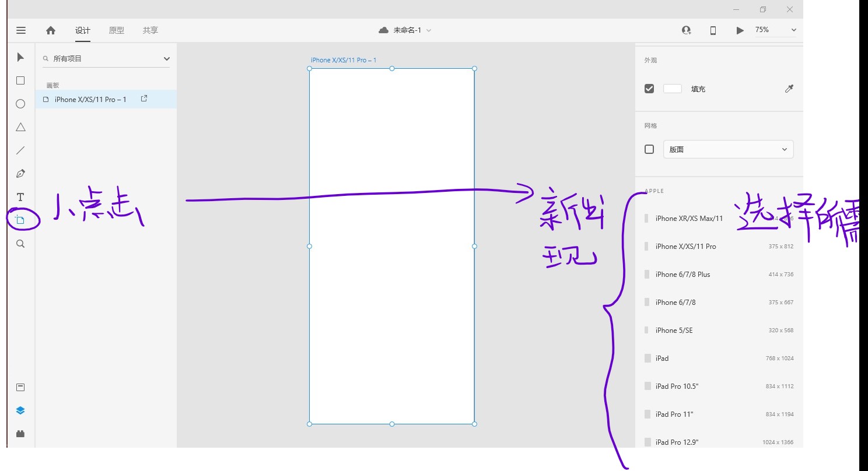Select the Ellipse tool
The width and height of the screenshot is (868, 471).
coord(20,104)
